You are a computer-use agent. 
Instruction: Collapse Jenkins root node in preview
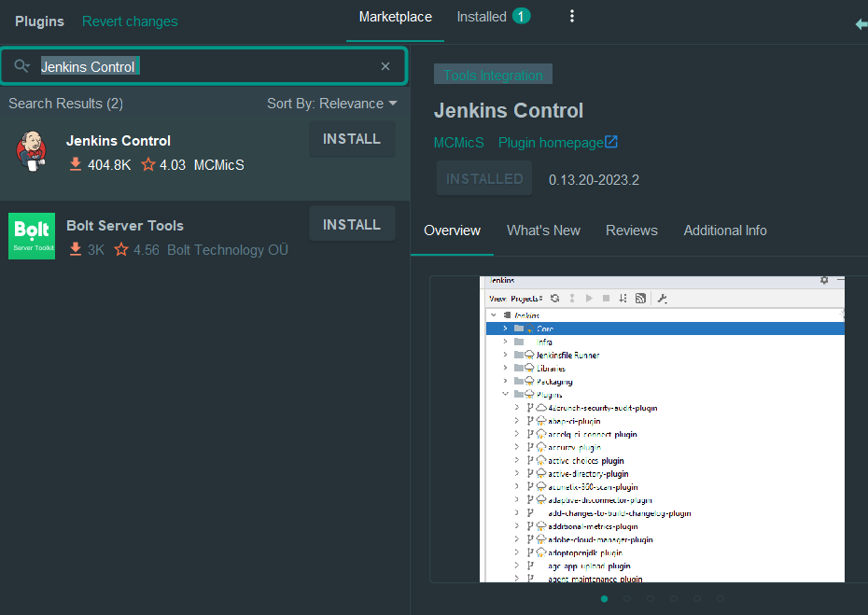(x=494, y=315)
